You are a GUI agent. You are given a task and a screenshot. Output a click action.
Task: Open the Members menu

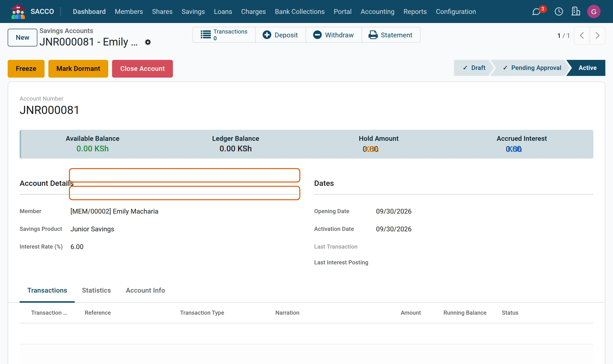click(x=129, y=11)
